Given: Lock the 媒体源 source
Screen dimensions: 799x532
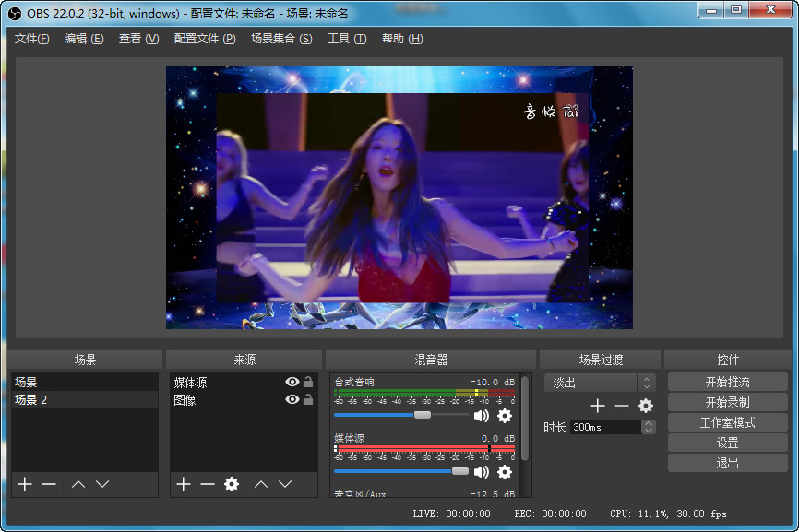Looking at the screenshot, I should (x=308, y=382).
